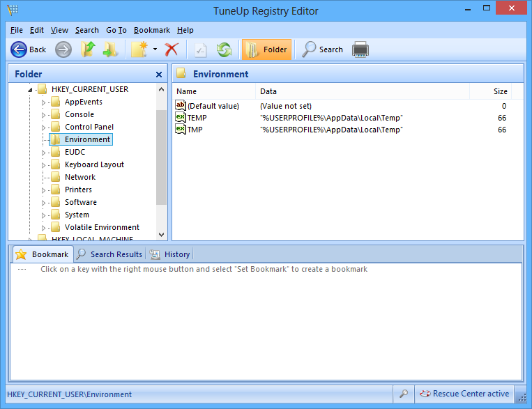This screenshot has width=532, height=409.
Task: Expand the Keyboard Layout key
Action: coord(43,165)
